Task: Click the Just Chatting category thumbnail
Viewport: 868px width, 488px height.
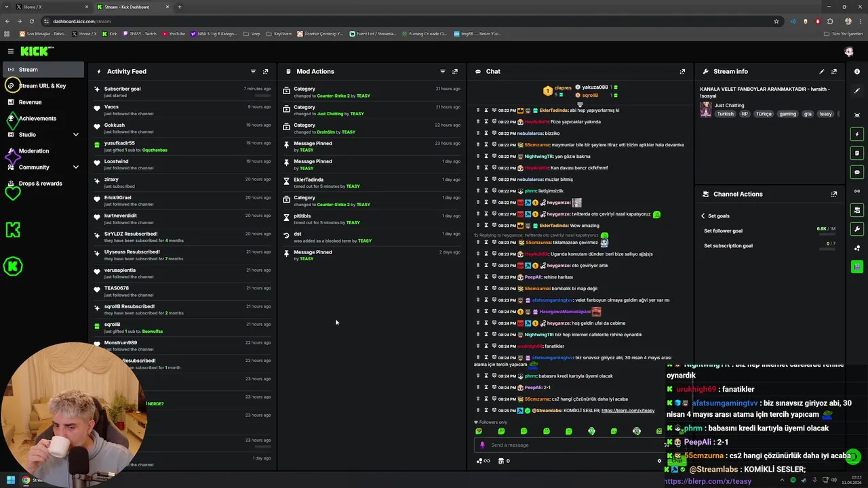Action: [706, 109]
